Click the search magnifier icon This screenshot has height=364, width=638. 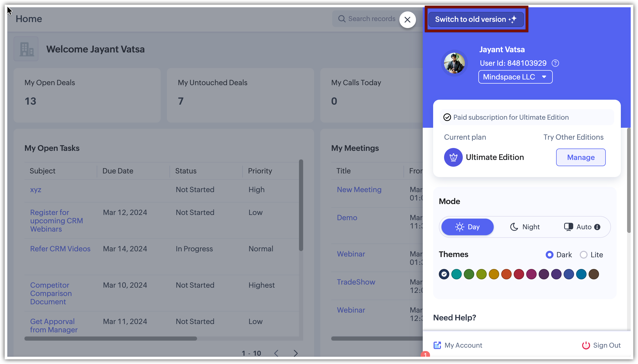tap(342, 19)
